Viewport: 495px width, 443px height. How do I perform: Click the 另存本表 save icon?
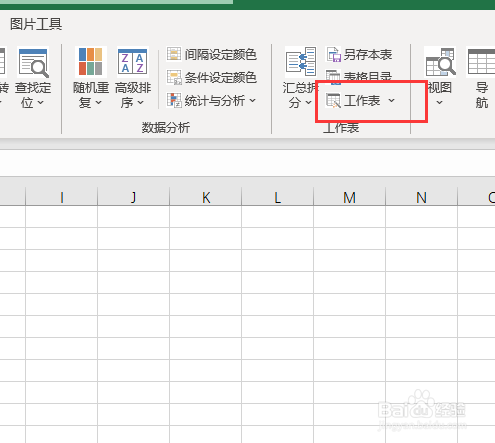pos(333,54)
